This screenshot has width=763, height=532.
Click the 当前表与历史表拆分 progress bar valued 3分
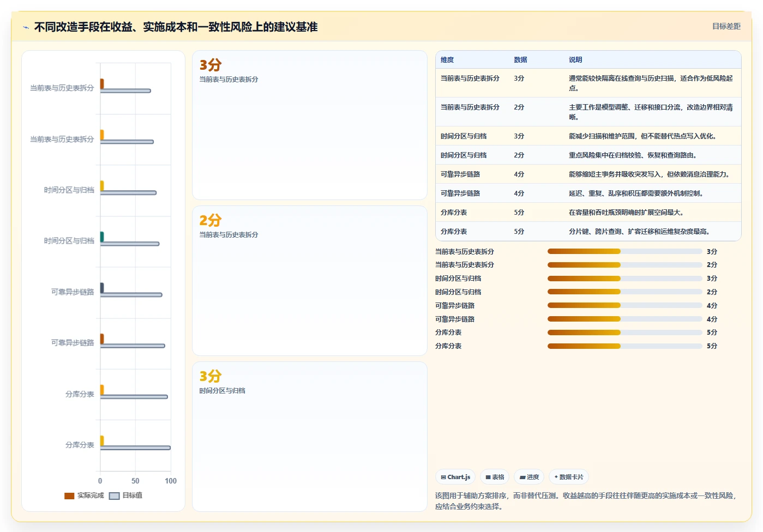tap(625, 251)
